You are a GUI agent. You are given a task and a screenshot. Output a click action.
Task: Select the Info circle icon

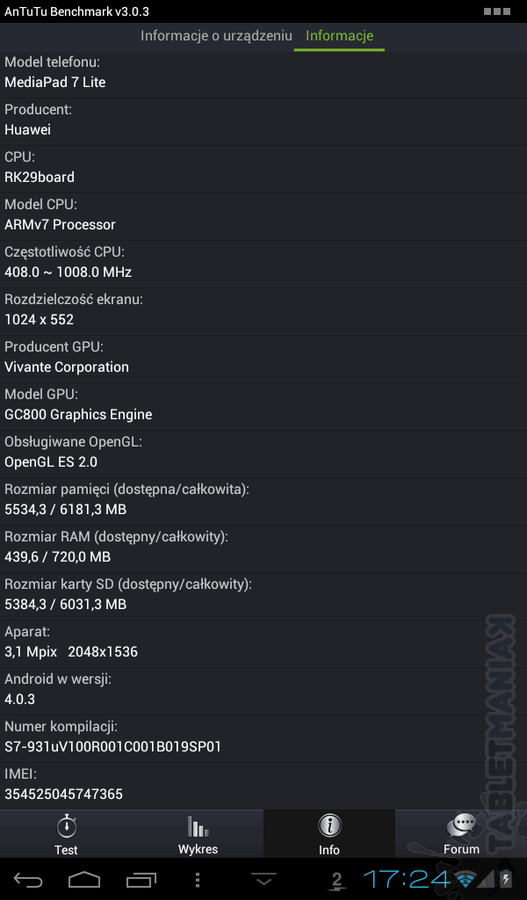(330, 827)
